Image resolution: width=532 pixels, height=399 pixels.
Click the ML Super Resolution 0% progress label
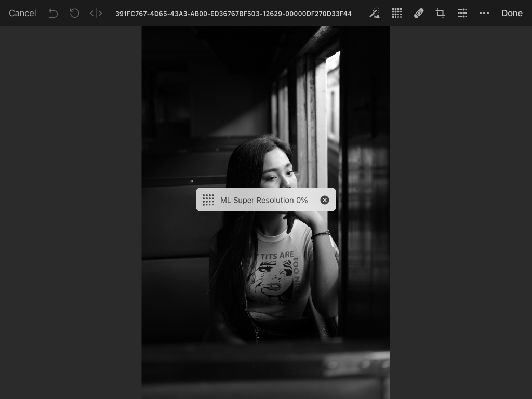pyautogui.click(x=264, y=200)
